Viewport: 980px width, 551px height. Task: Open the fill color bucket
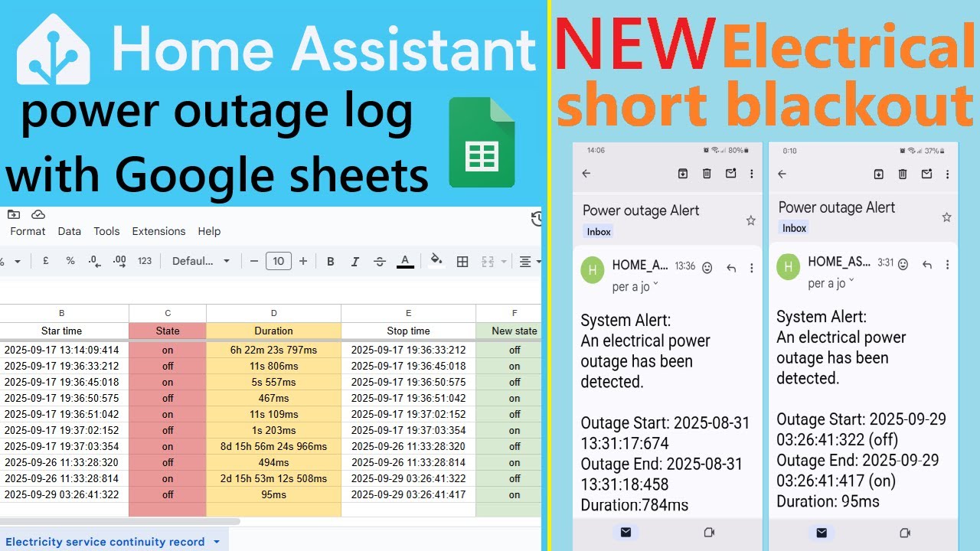coord(436,260)
